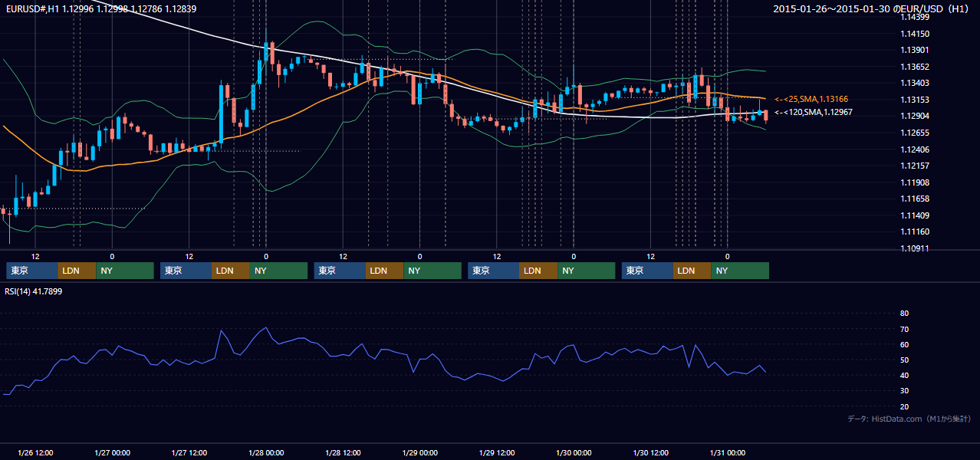The height and width of the screenshot is (460, 980).
Task: Click price axis value 1.12655
Action: pyautogui.click(x=915, y=133)
